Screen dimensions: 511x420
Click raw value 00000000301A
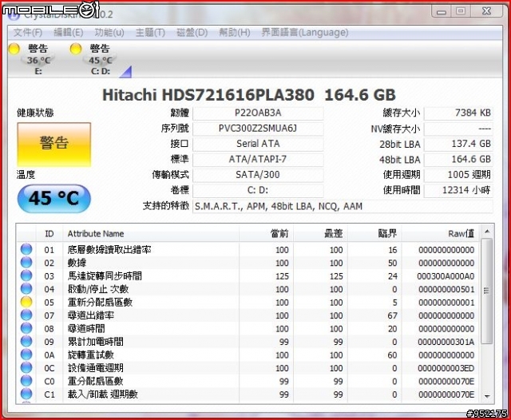(446, 342)
